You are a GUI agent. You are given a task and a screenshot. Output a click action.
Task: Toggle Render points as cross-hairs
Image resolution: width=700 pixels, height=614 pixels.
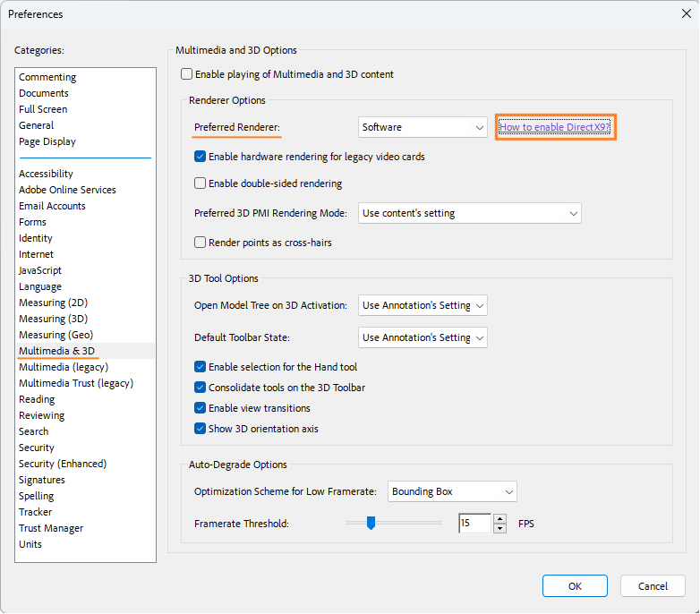click(x=201, y=242)
